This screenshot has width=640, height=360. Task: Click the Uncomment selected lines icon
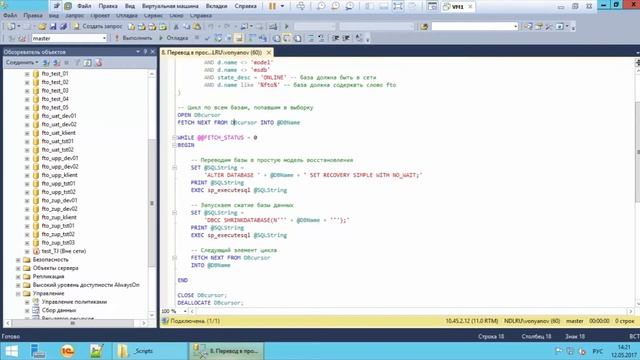tap(321, 38)
